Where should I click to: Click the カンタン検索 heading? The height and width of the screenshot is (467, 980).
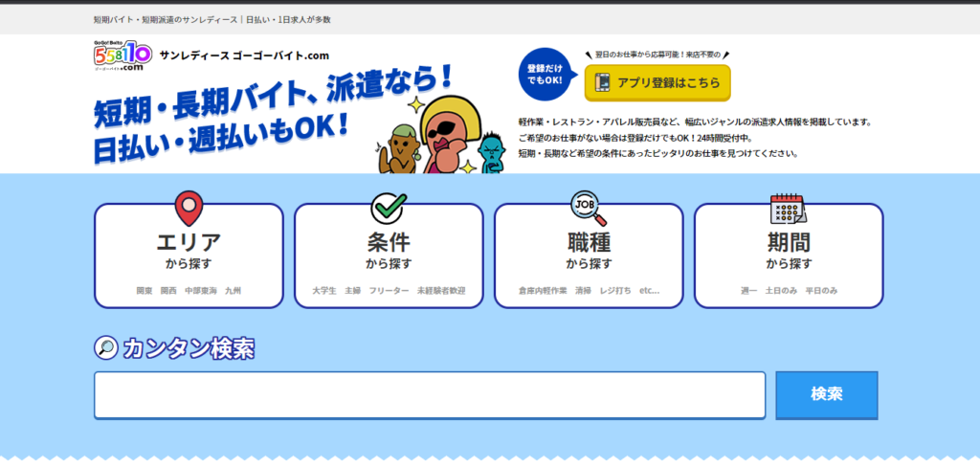point(189,348)
